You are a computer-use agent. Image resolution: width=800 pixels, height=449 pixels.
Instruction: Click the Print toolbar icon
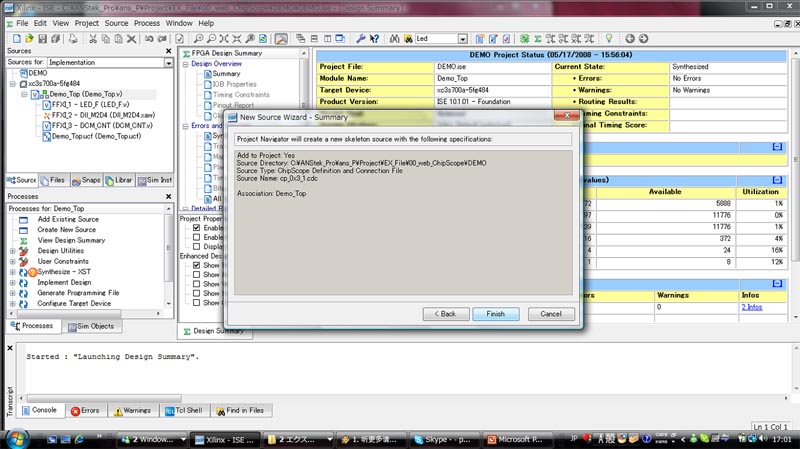(x=73, y=39)
